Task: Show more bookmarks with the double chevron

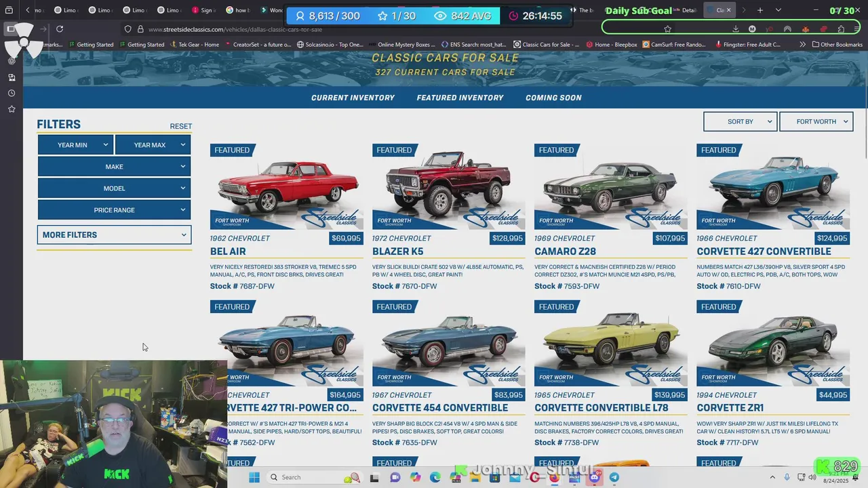Action: 803,45
